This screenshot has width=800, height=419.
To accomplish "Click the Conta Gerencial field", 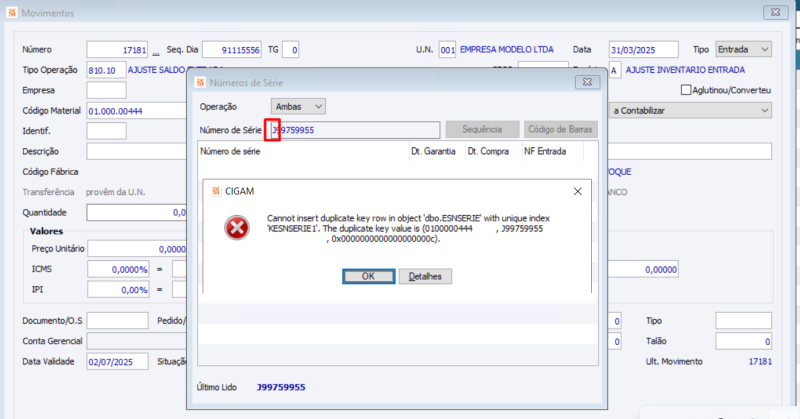I will (x=137, y=341).
